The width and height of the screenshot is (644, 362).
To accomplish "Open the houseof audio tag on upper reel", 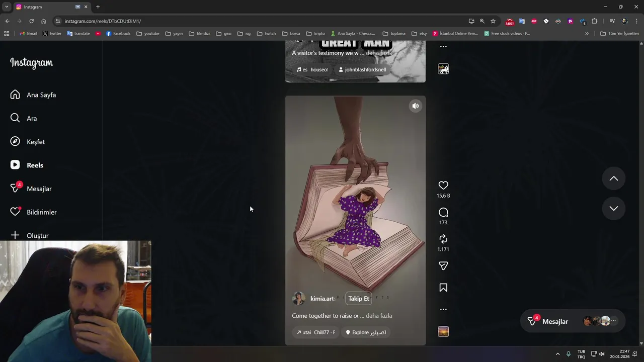I will (312, 70).
